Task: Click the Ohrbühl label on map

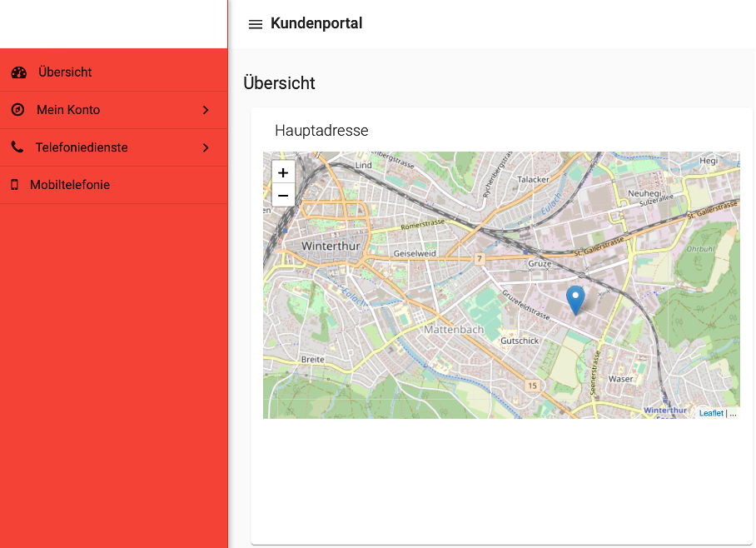Action: (x=700, y=249)
